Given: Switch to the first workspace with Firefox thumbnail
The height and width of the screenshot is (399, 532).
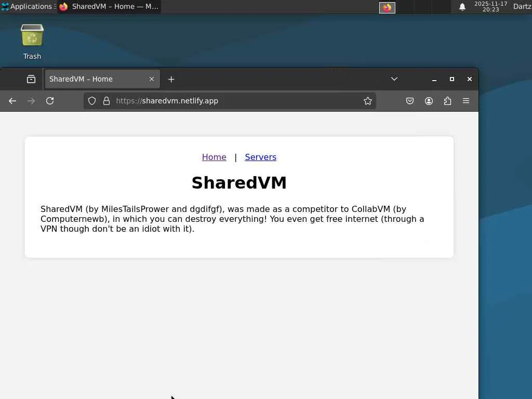Looking at the screenshot, I should pyautogui.click(x=387, y=7).
